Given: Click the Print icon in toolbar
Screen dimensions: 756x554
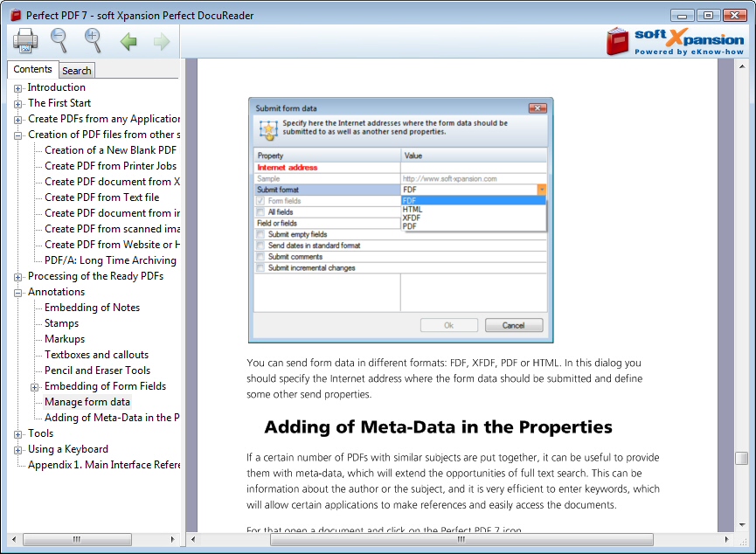Looking at the screenshot, I should [x=24, y=41].
